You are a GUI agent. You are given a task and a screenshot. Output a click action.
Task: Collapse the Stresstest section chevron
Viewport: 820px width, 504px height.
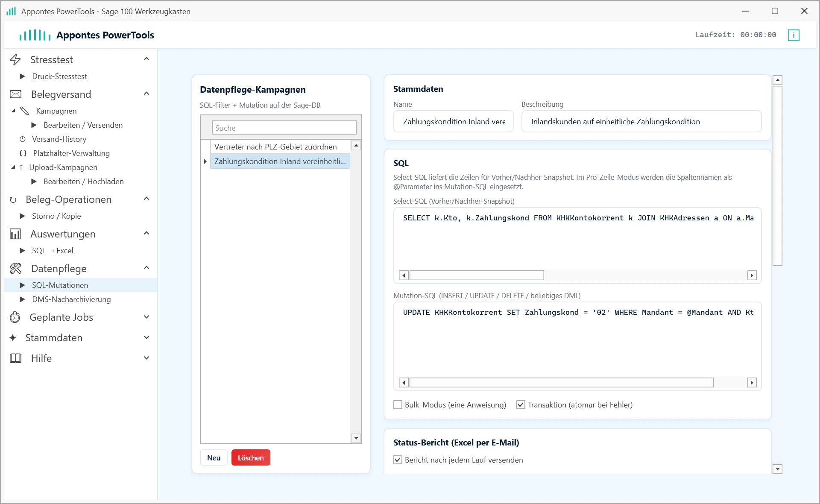[x=146, y=59]
